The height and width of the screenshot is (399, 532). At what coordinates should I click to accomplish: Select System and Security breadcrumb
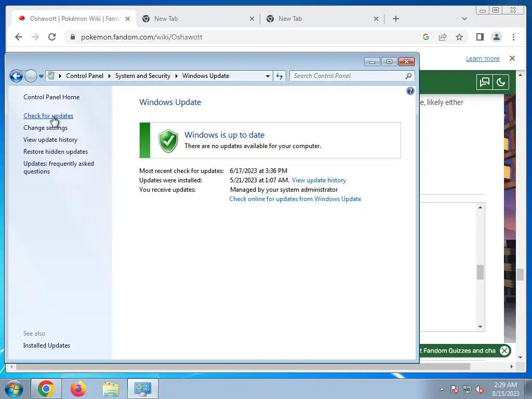pos(143,76)
